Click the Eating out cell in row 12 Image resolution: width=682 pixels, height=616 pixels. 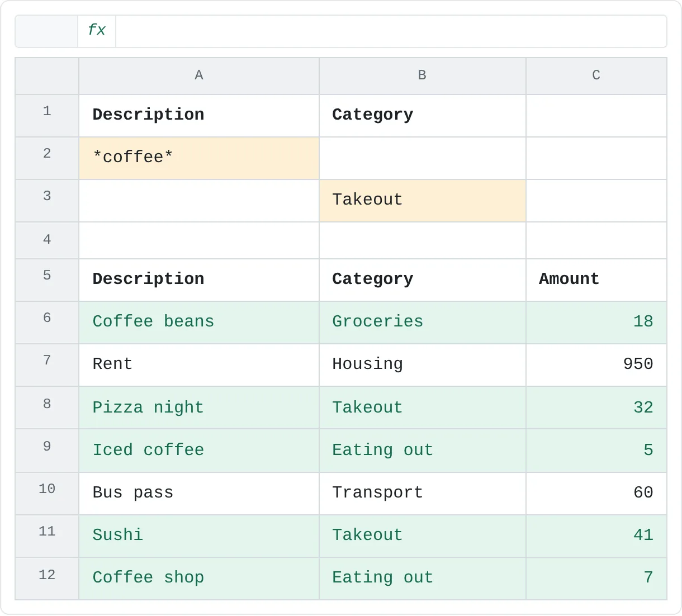(x=423, y=579)
